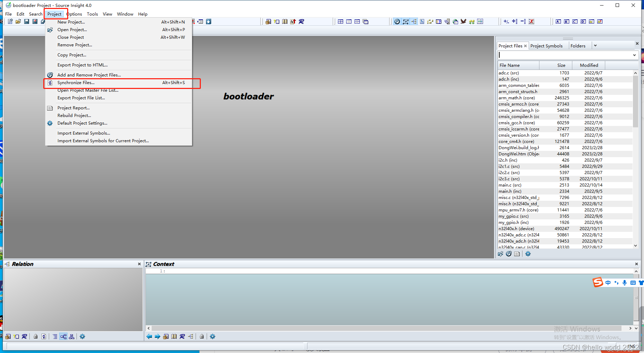The width and height of the screenshot is (644, 353).
Task: Toggle the Project Window (P) panel button
Action: 397,21
